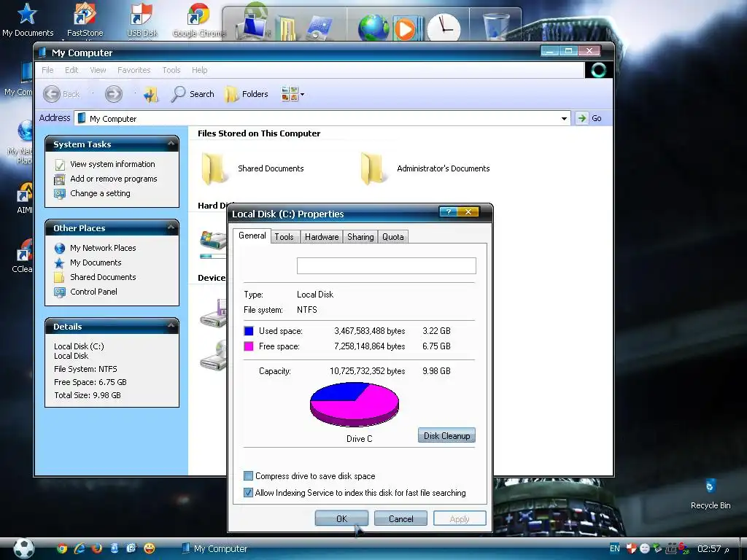Click the magenta Free space color swatch

click(249, 346)
